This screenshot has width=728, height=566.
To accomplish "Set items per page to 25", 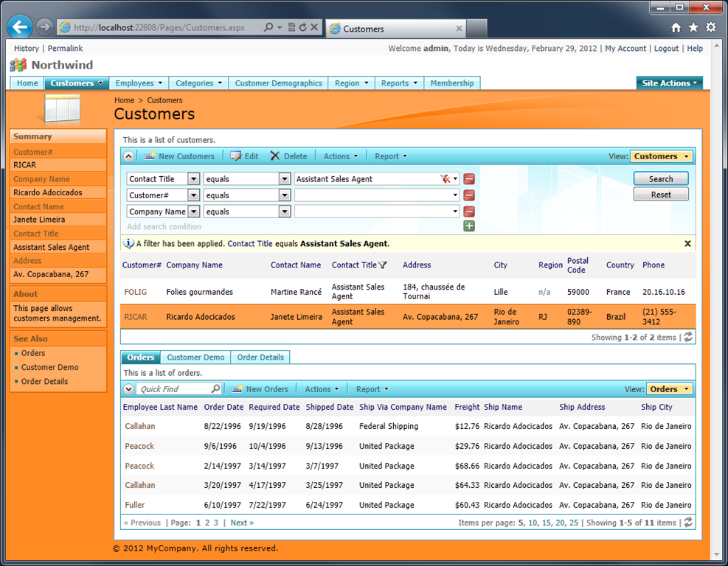I will tap(574, 523).
